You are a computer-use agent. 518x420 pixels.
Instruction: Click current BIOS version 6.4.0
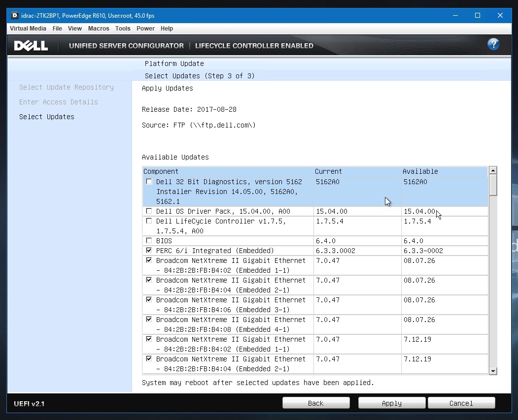(x=326, y=240)
